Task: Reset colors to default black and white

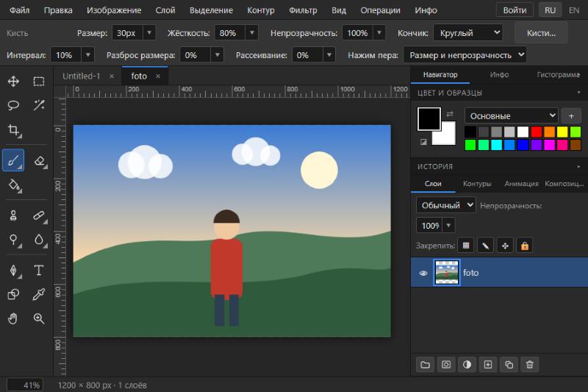Action: tap(423, 142)
